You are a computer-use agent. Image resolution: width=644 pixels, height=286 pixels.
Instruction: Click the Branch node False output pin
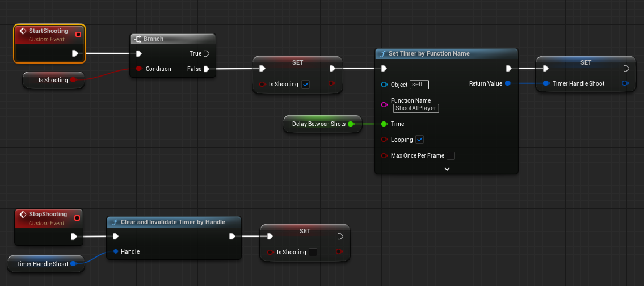tap(207, 69)
